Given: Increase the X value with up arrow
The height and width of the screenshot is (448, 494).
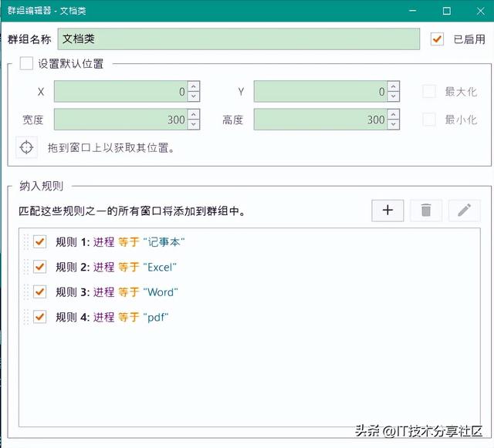Looking at the screenshot, I should (x=194, y=87).
